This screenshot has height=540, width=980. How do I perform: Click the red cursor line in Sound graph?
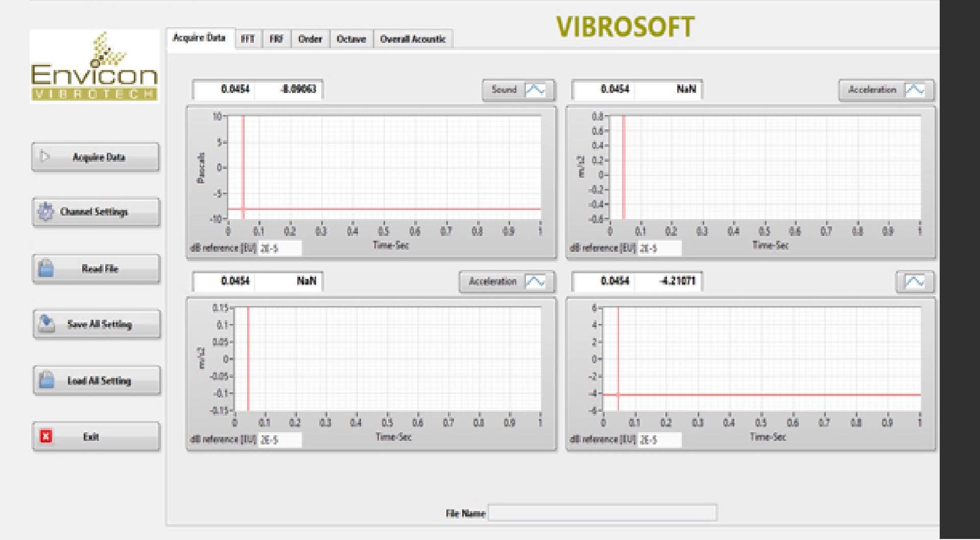[x=243, y=163]
